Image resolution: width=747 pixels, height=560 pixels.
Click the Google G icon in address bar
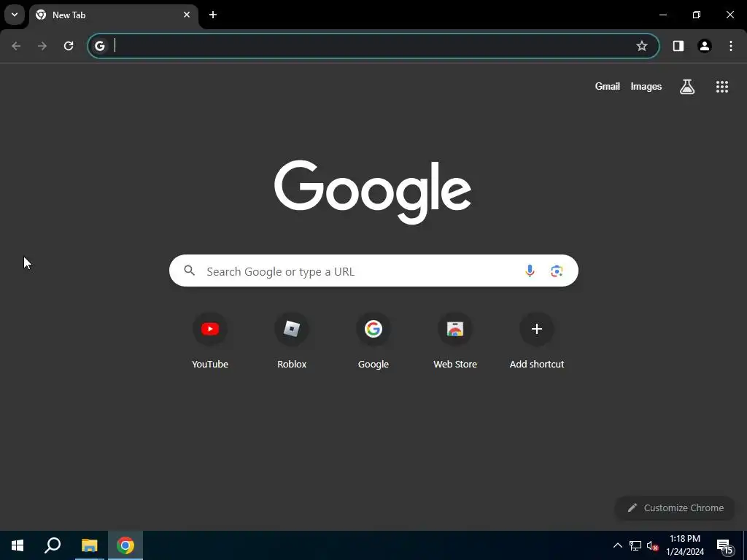(x=99, y=46)
